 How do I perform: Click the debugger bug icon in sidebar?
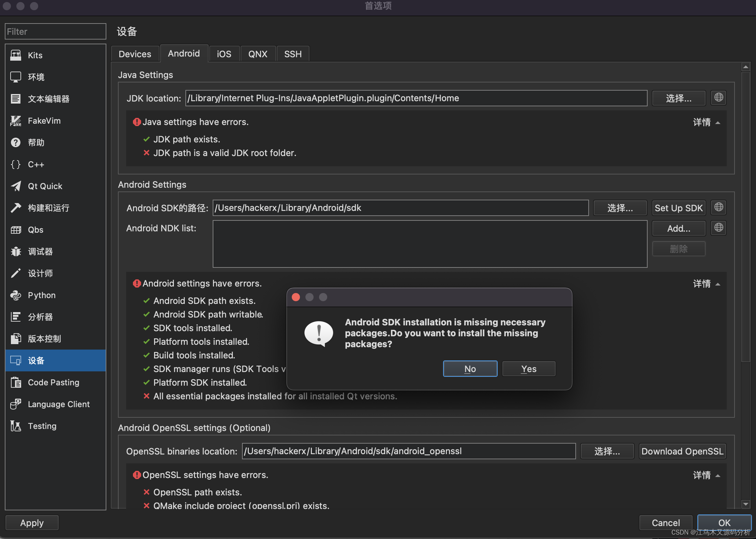[x=16, y=251]
